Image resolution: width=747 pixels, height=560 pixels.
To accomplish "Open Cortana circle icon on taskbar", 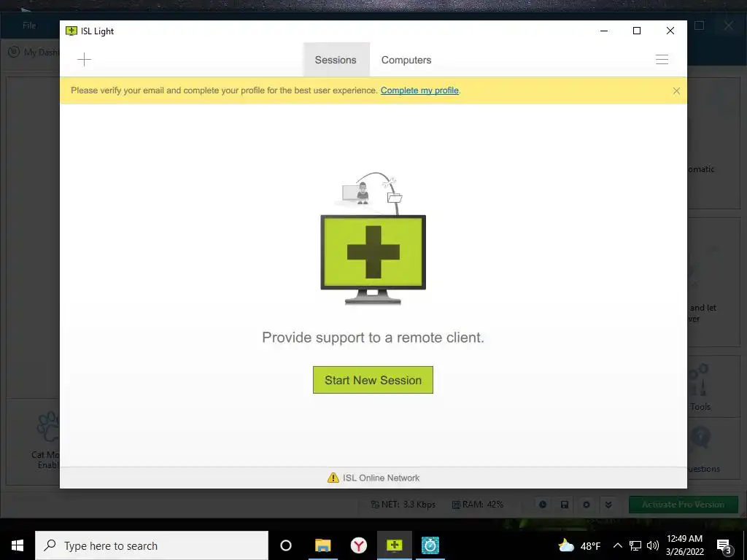I will click(x=286, y=545).
